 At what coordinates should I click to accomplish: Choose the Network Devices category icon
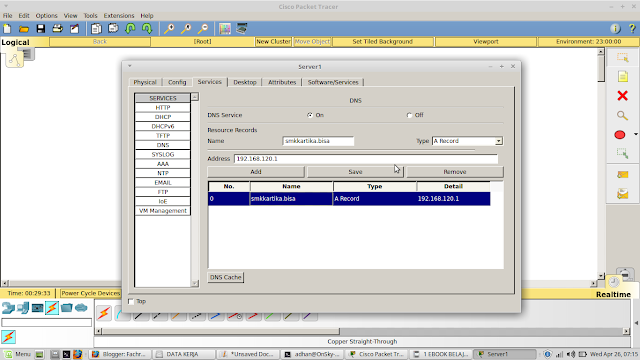click(8, 308)
